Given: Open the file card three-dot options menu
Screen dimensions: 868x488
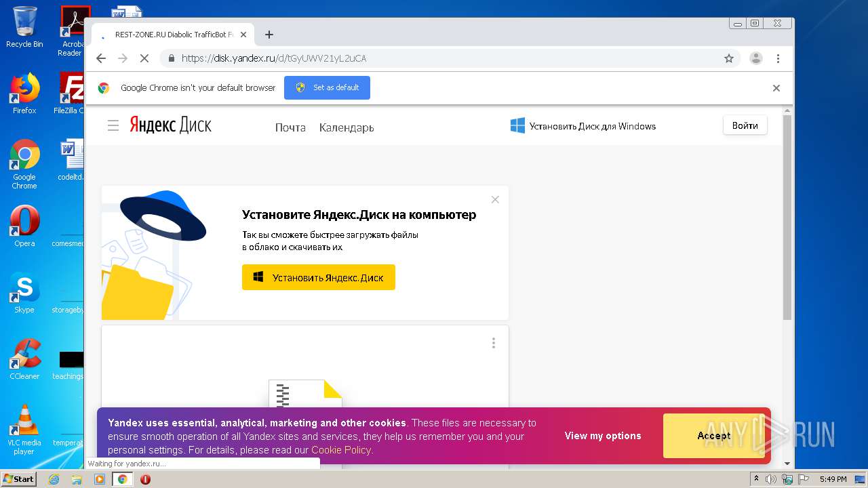Looking at the screenshot, I should pyautogui.click(x=493, y=343).
